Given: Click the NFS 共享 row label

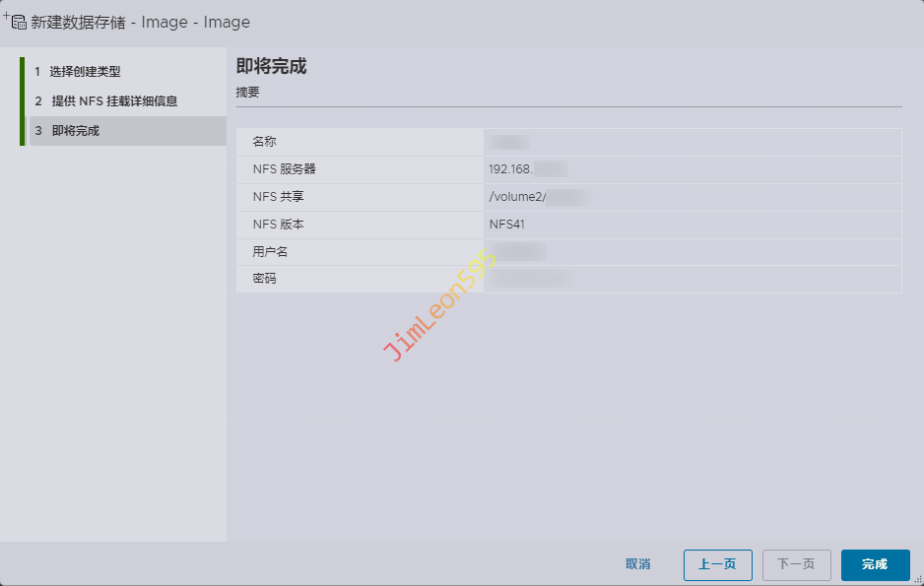Looking at the screenshot, I should pos(278,197).
